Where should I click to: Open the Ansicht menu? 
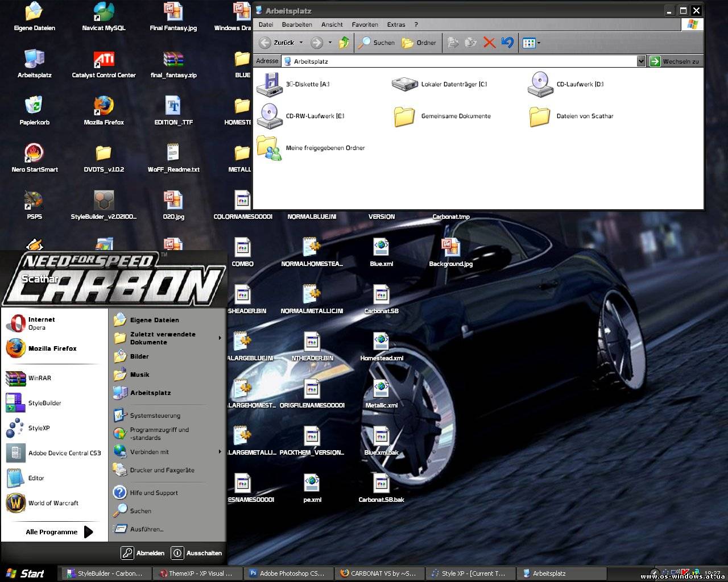332,24
